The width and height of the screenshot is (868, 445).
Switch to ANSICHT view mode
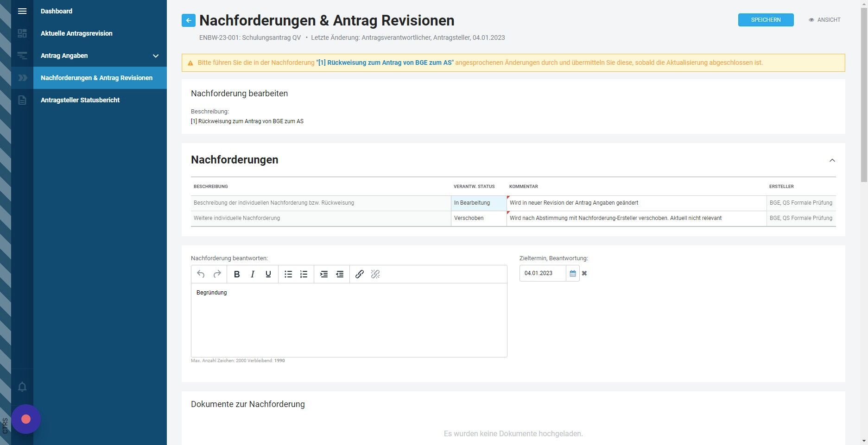(824, 20)
